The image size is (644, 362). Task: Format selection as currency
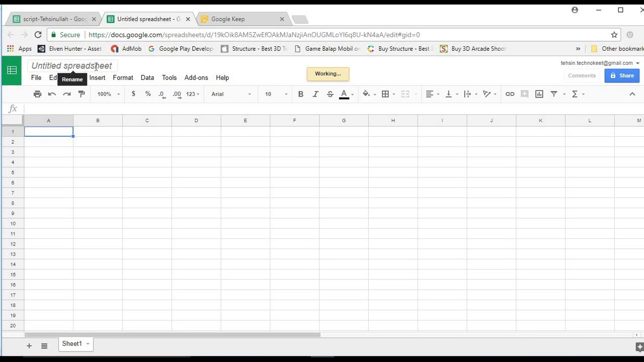(x=133, y=94)
